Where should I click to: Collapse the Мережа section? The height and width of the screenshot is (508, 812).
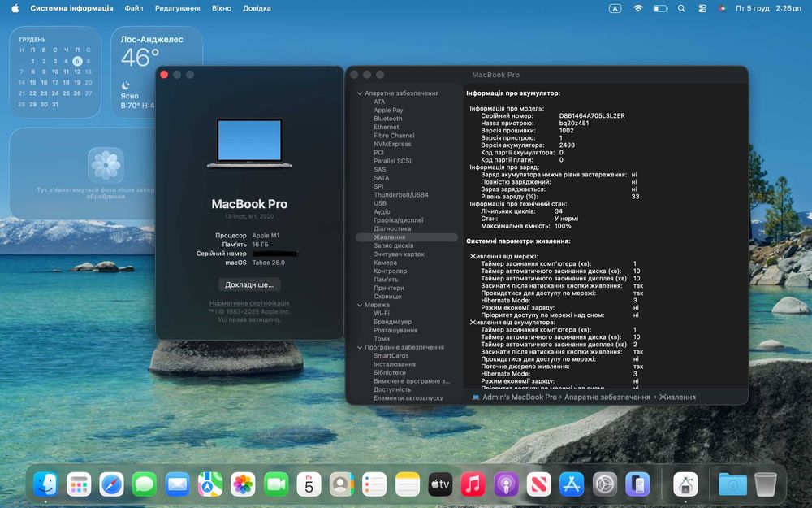tap(360, 305)
